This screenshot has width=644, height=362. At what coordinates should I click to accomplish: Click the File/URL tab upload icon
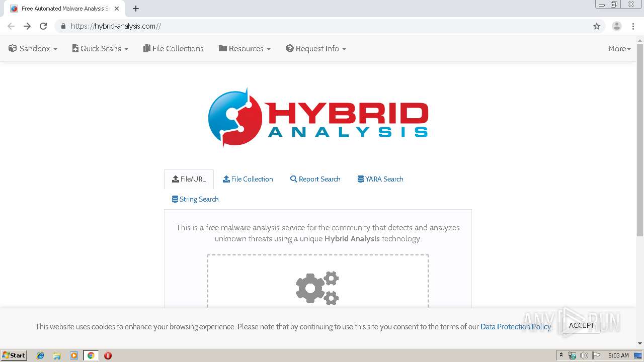point(176,179)
